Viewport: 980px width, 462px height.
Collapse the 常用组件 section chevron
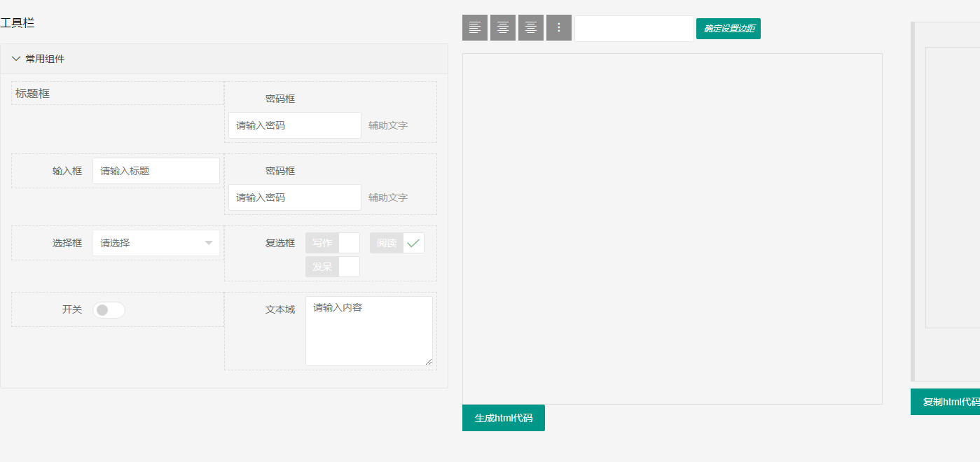(x=16, y=59)
